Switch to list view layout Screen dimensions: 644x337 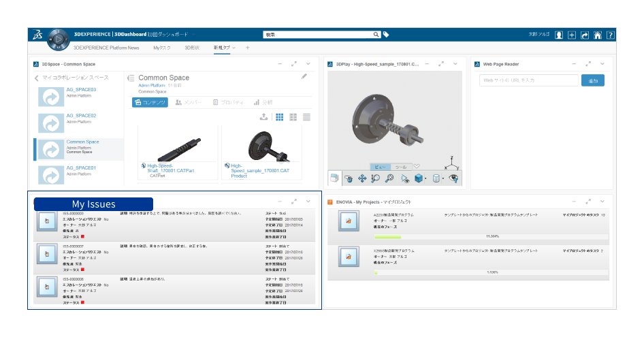tap(306, 117)
